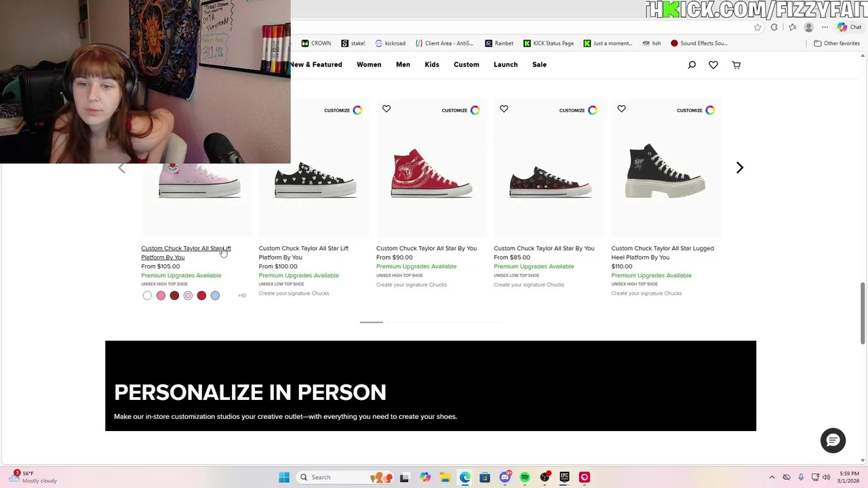Show hidden system tray icons
868x488 pixels.
click(772, 477)
